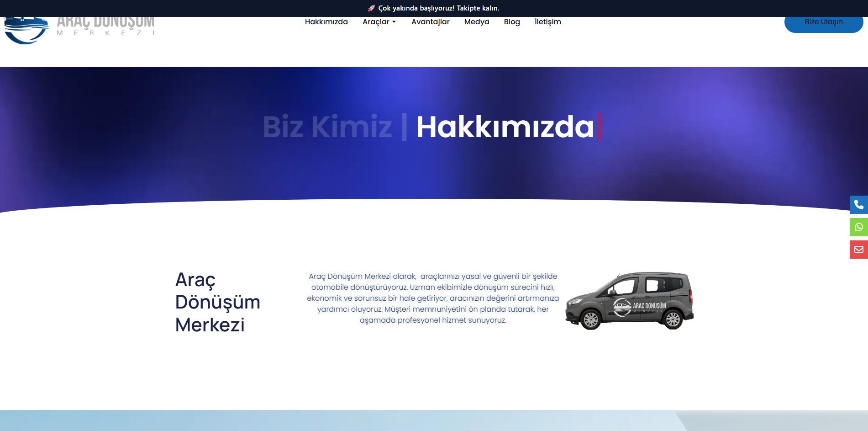This screenshot has width=868, height=431.
Task: Click the faded Biz Kimiz text
Action: tap(327, 127)
